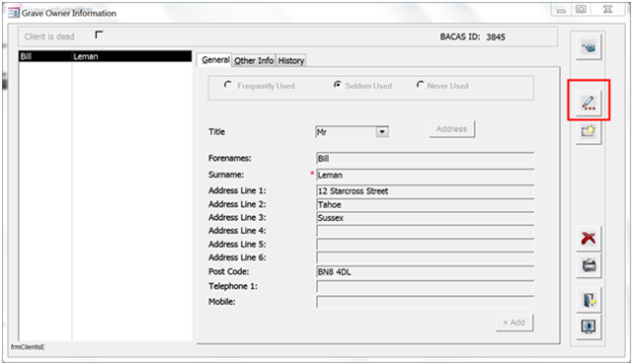Select the Bill Leman row in list

tap(105, 56)
